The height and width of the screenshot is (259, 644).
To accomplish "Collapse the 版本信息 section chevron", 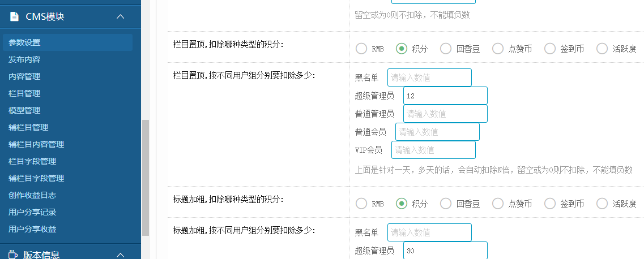I will click(x=120, y=255).
